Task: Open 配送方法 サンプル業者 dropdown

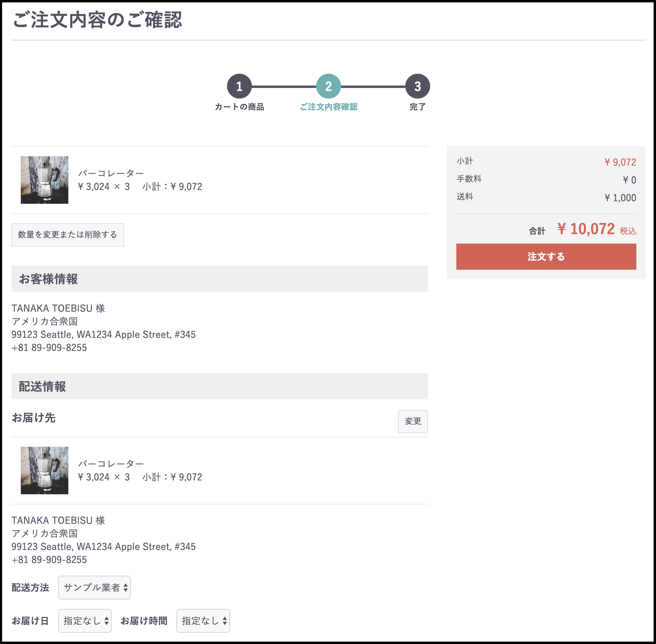Action: [x=94, y=588]
